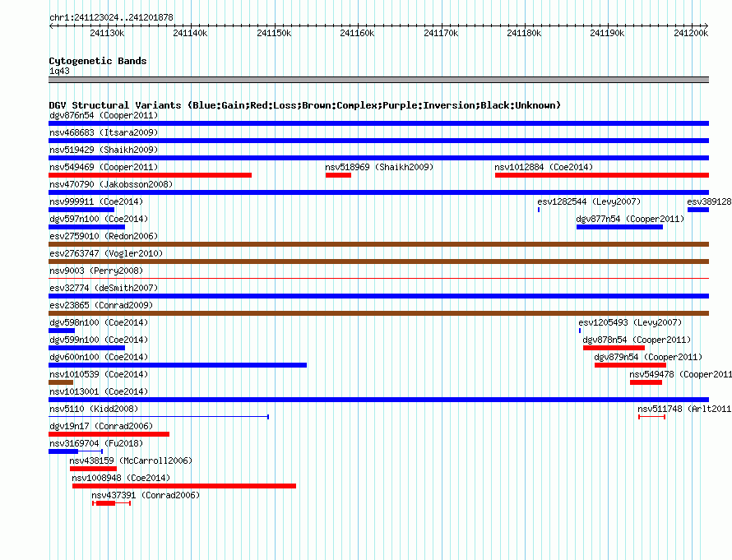Click the dgv600n100 (Coe2014) blue bar
The width and height of the screenshot is (732, 560).
point(178,365)
